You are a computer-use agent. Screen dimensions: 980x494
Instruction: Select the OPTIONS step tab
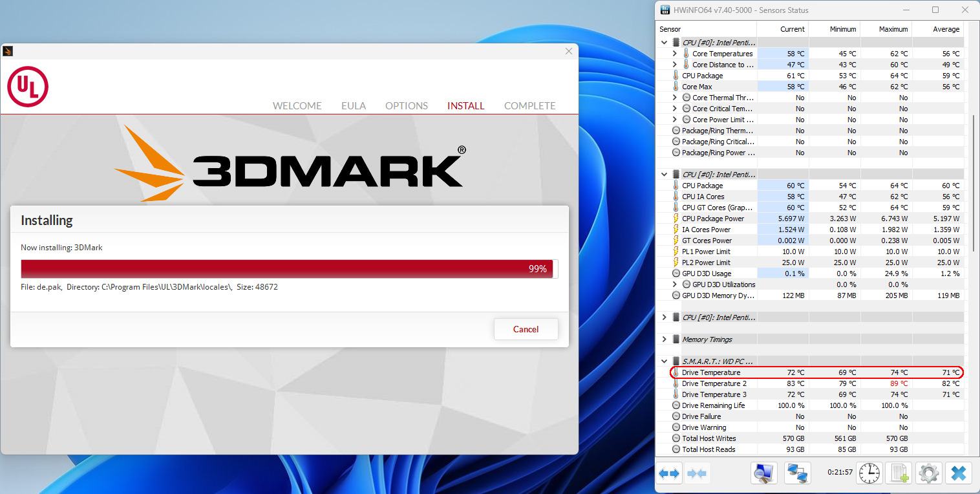407,106
